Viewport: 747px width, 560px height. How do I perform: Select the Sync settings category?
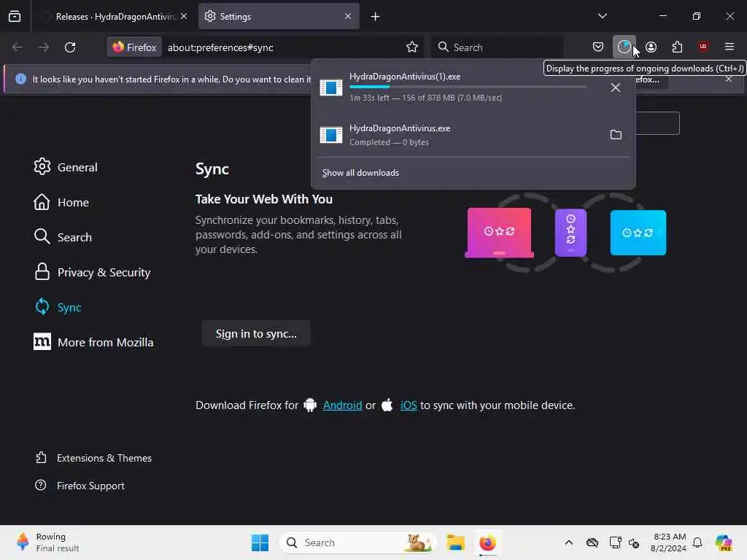(58, 307)
